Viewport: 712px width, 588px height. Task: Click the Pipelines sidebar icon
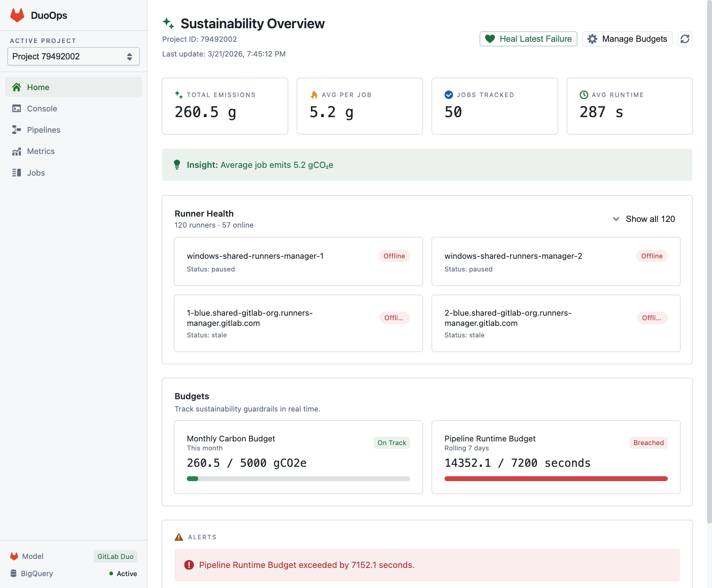pos(16,130)
